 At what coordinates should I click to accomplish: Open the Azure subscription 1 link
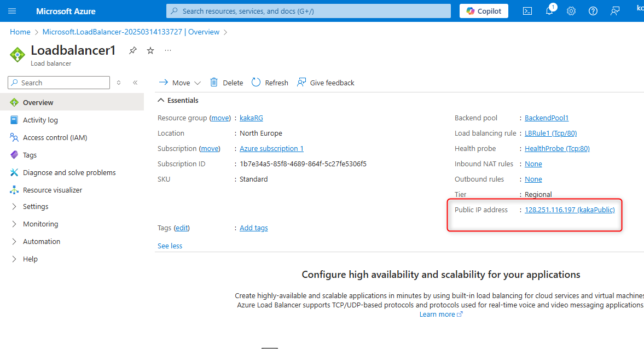click(x=271, y=149)
